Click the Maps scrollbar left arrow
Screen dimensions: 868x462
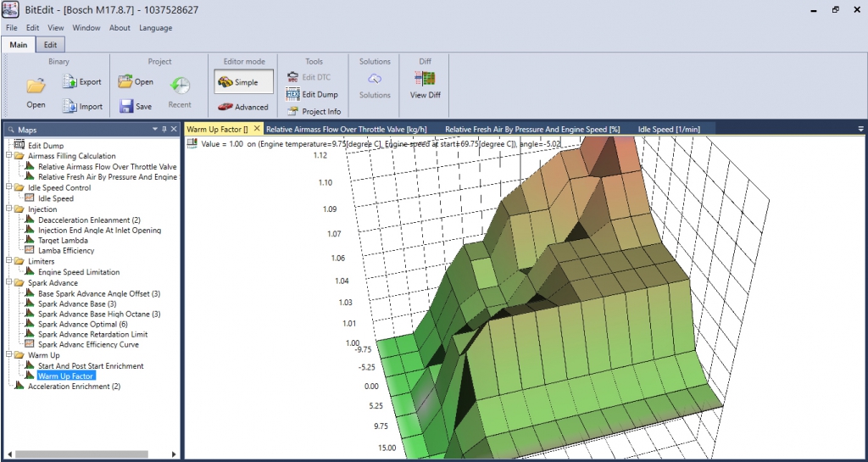tap(9, 454)
